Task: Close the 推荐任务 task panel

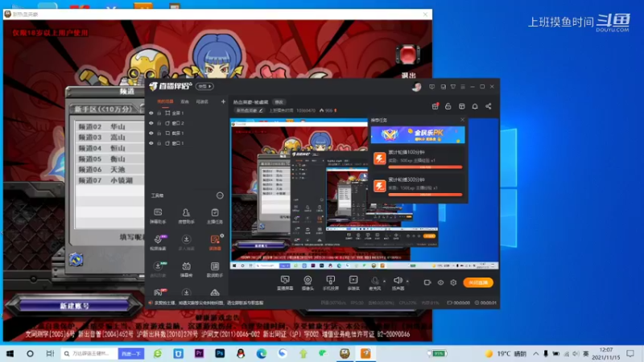Action: tap(462, 120)
